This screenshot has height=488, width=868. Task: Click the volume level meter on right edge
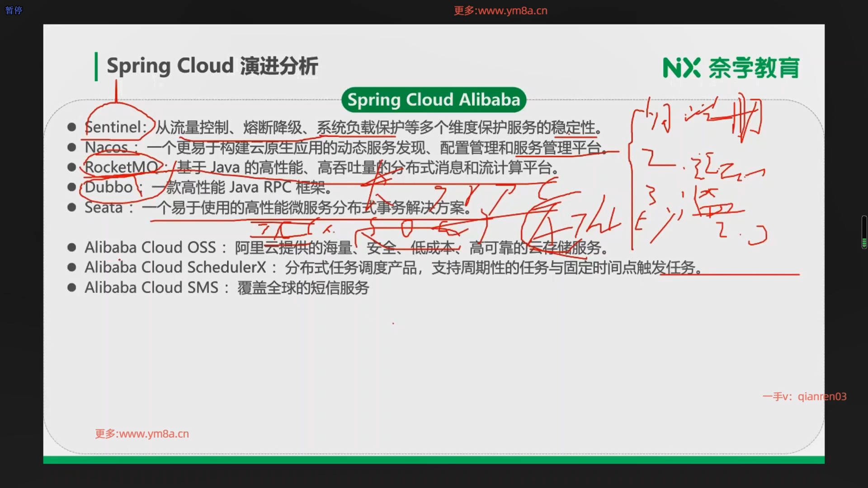click(864, 232)
